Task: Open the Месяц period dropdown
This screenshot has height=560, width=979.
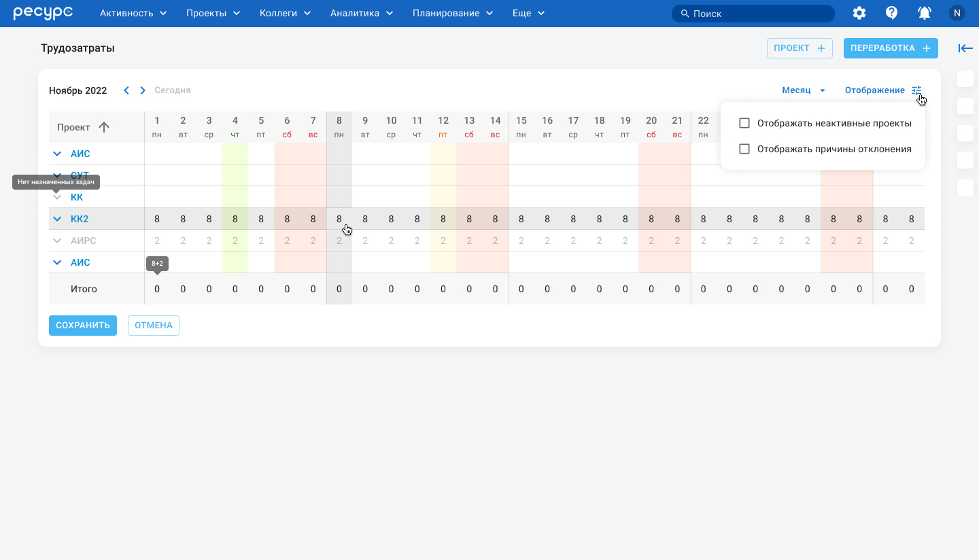Action: 804,90
